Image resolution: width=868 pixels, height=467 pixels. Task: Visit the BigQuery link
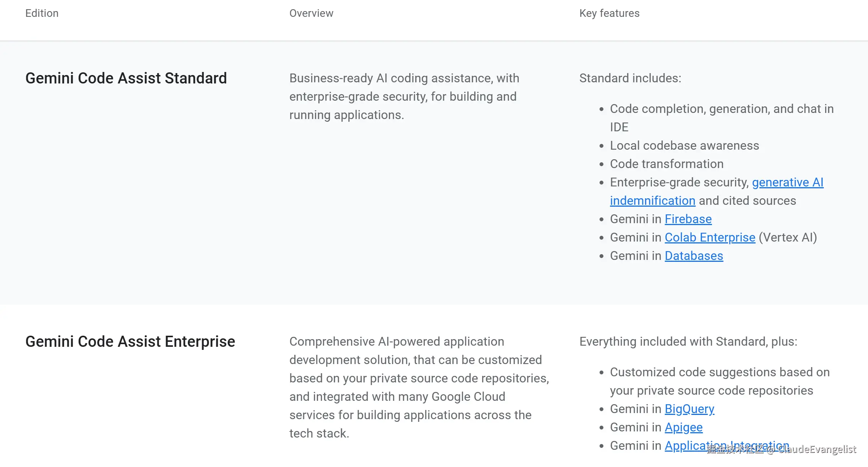pyautogui.click(x=689, y=409)
